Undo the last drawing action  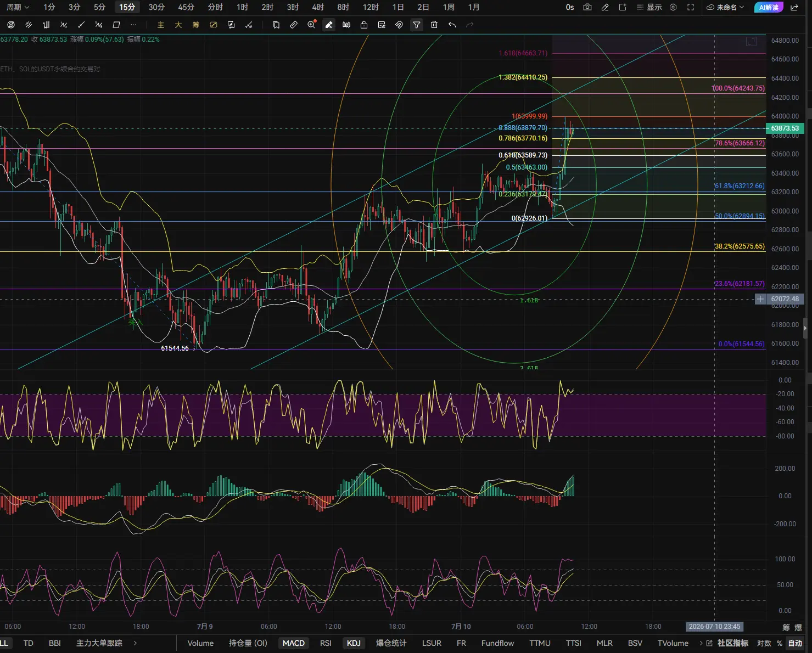tap(452, 25)
